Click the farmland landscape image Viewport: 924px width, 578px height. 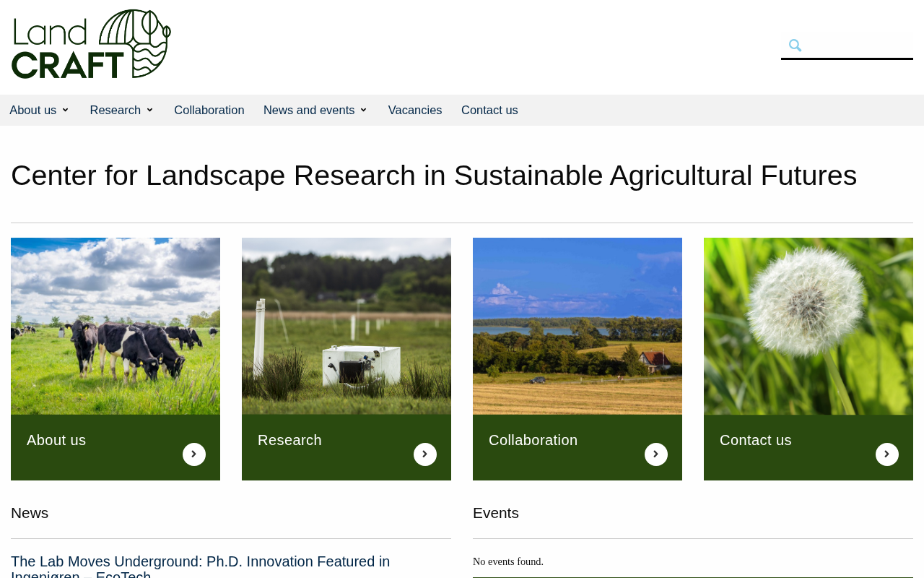click(x=577, y=326)
